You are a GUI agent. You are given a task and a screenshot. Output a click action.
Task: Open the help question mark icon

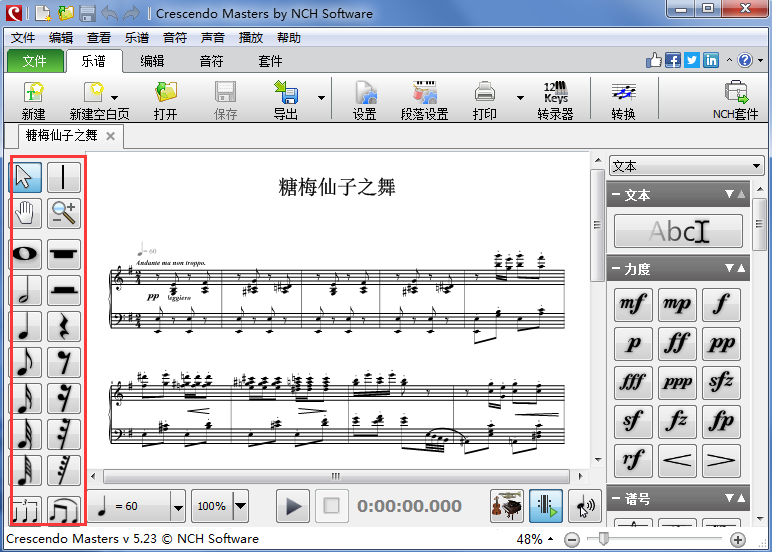(745, 60)
